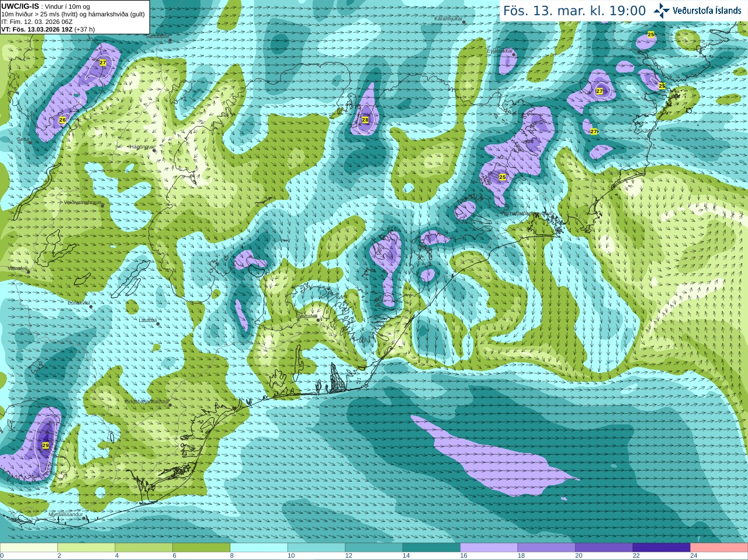Click the UWC/IG-IS model title text
The height and width of the screenshot is (560, 748).
pos(20,6)
